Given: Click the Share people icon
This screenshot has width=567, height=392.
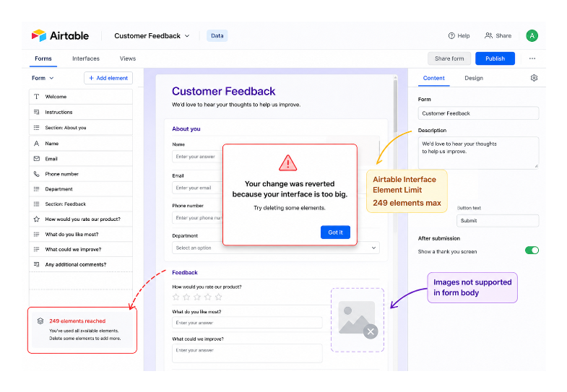Looking at the screenshot, I should coord(488,35).
